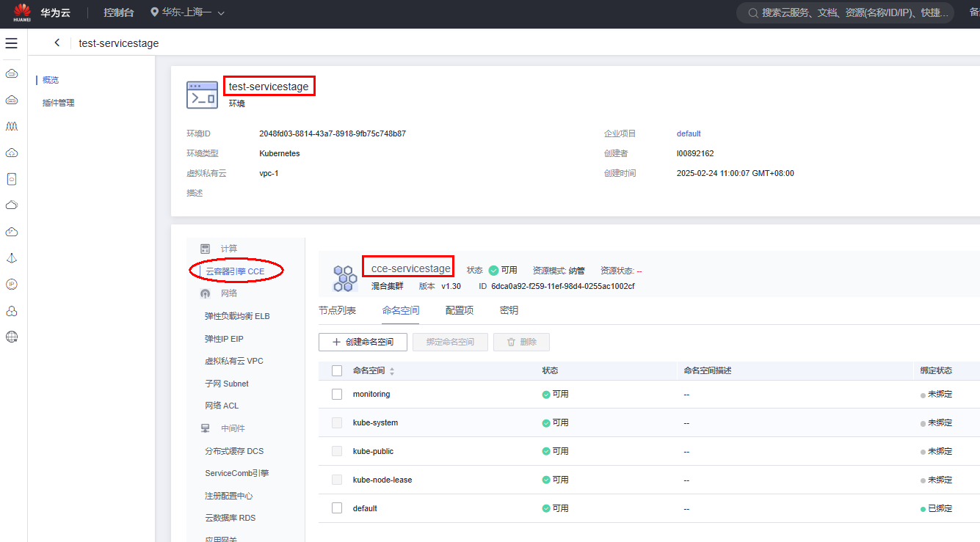
Task: Select 云数据库 RDS resource
Action: click(x=231, y=518)
